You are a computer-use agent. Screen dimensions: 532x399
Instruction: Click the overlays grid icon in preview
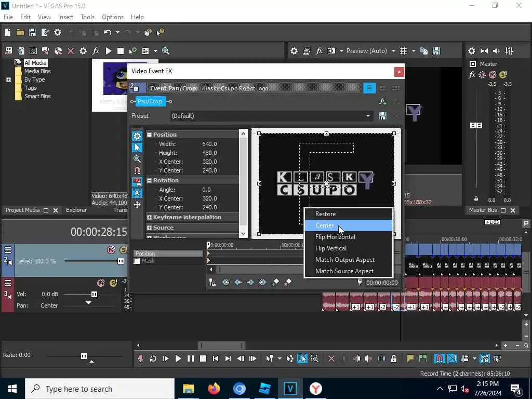(x=403, y=51)
